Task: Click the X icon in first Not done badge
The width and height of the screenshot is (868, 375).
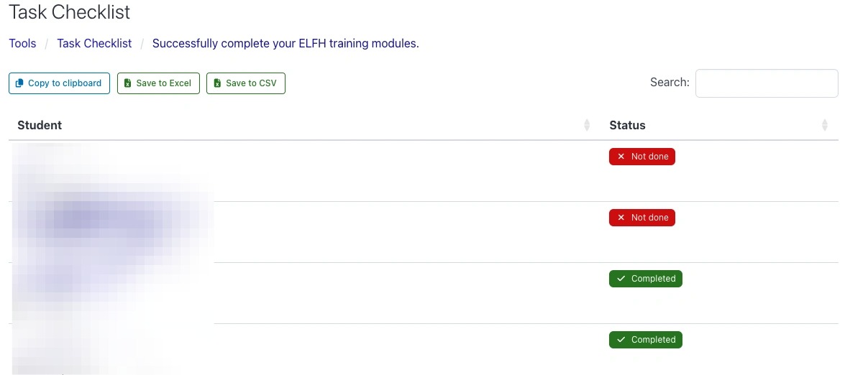Action: pos(621,157)
